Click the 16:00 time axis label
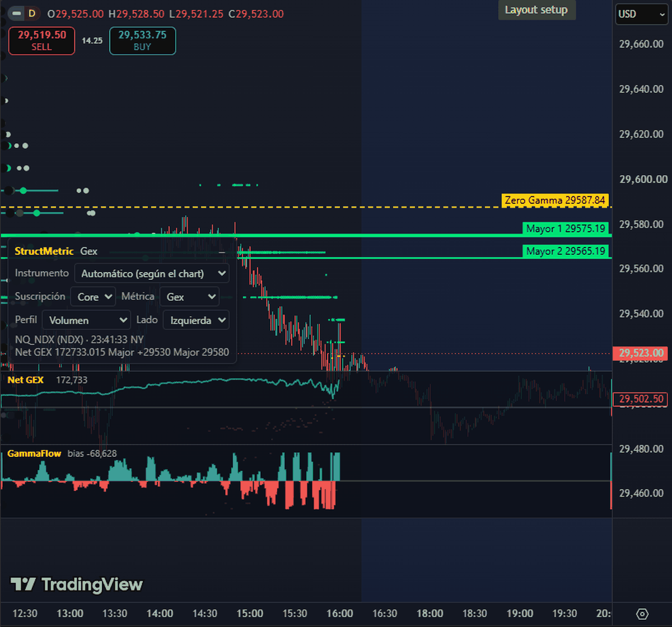Viewport: 672px width, 627px height. pos(340,614)
